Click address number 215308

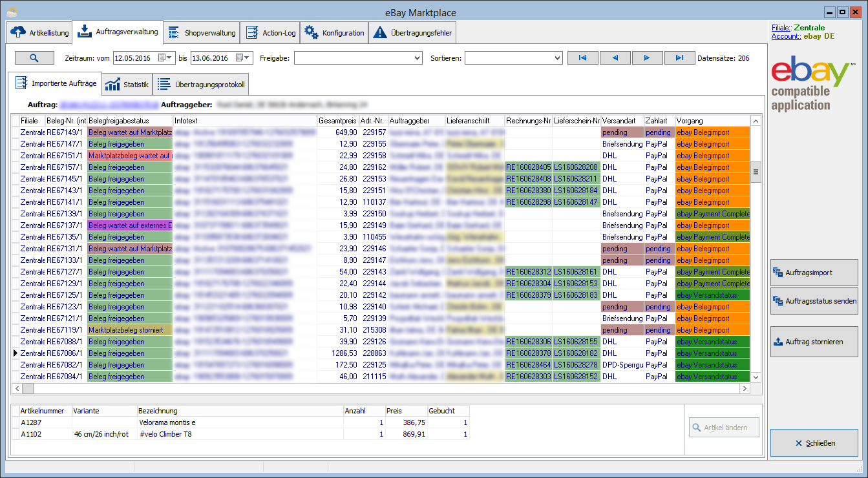tap(373, 330)
